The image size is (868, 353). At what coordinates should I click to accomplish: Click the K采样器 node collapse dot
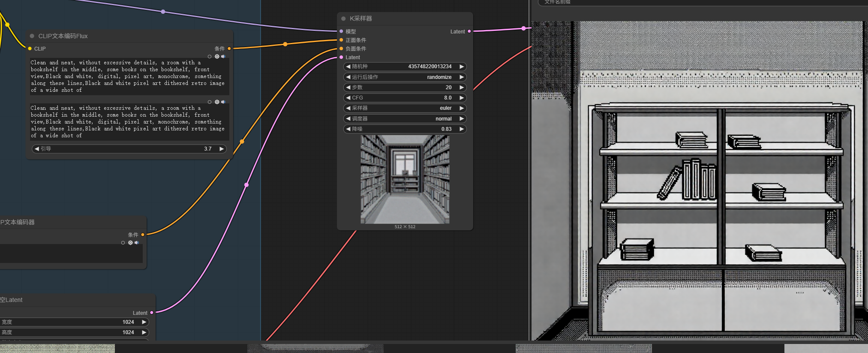point(343,18)
